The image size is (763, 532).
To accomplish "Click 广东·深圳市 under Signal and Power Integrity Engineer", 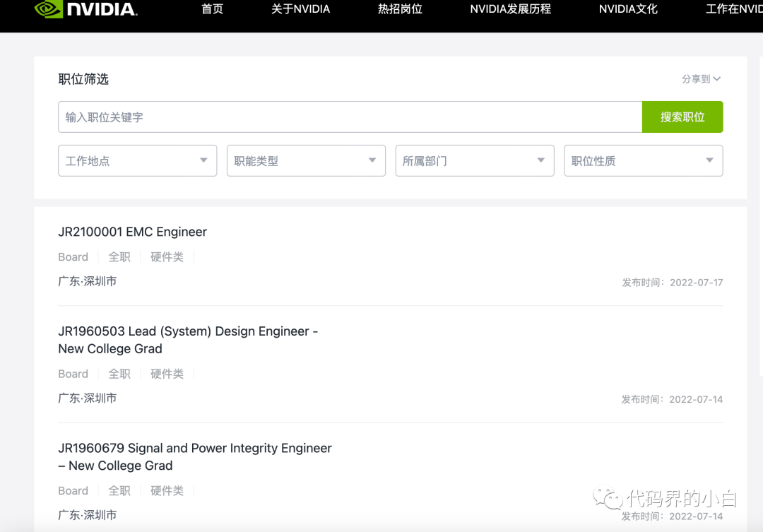I will pos(87,515).
